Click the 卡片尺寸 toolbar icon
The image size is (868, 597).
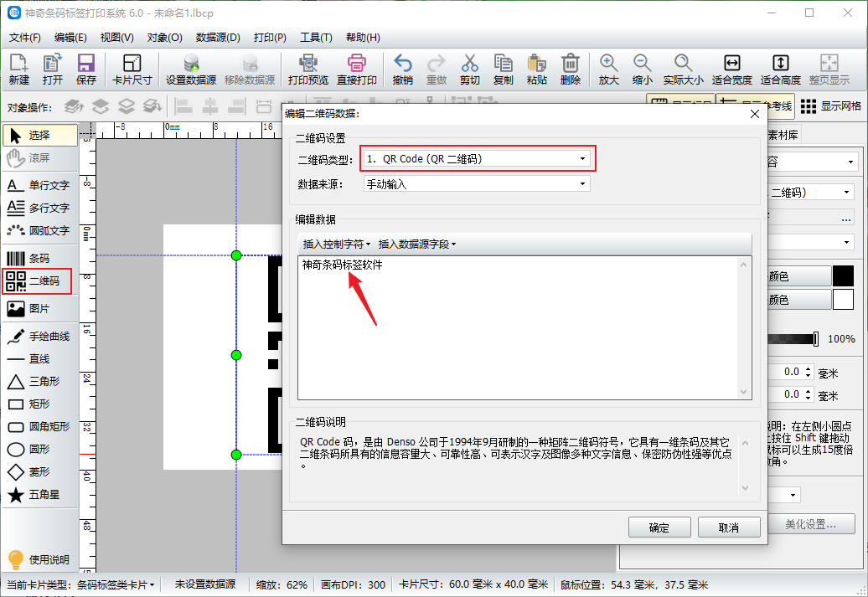(x=132, y=69)
